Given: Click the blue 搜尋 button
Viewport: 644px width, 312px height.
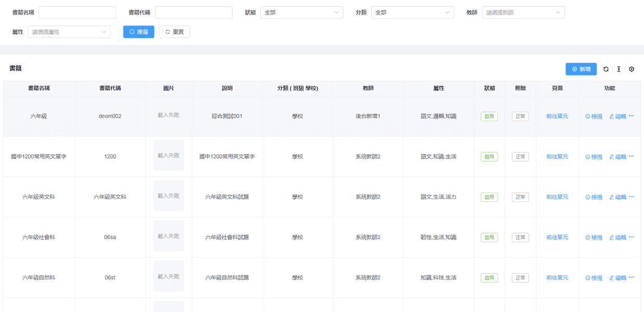Looking at the screenshot, I should [x=139, y=32].
